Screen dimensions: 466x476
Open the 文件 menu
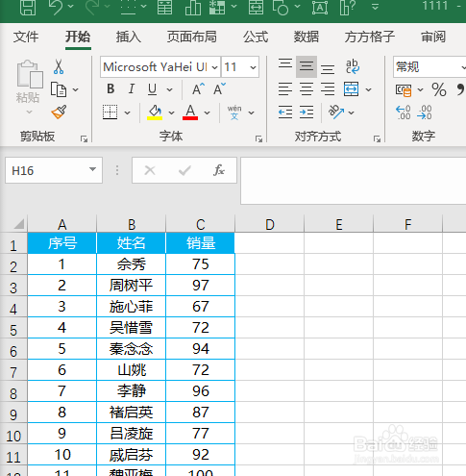click(x=26, y=37)
